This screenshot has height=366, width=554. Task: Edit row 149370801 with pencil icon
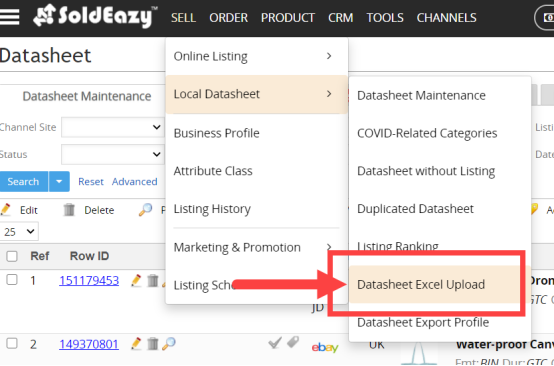pyautogui.click(x=136, y=343)
